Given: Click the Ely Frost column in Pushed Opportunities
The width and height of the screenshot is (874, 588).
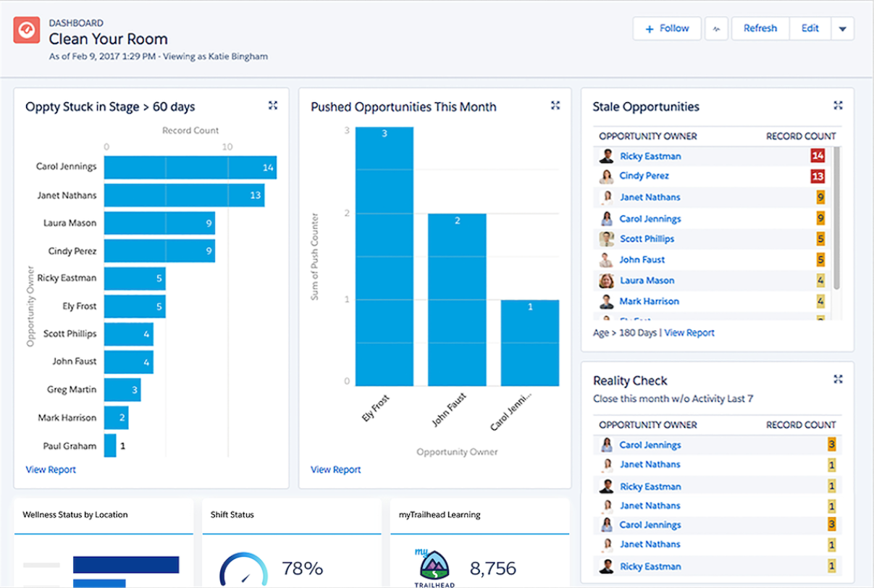Looking at the screenshot, I should pyautogui.click(x=385, y=256).
